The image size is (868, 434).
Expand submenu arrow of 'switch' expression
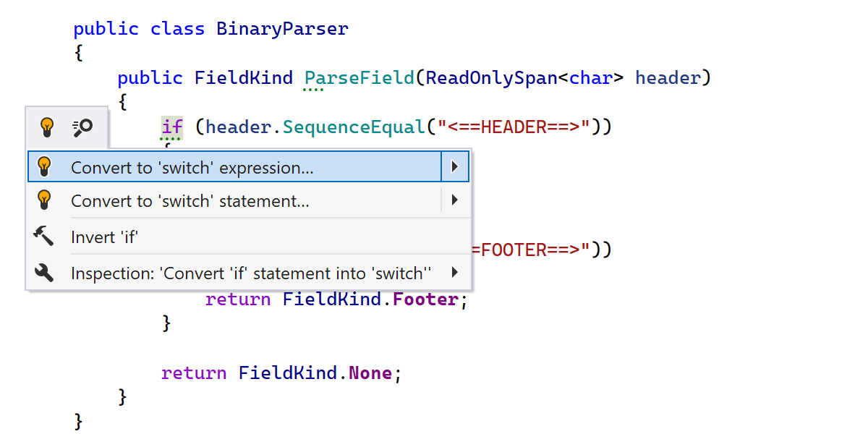click(454, 167)
